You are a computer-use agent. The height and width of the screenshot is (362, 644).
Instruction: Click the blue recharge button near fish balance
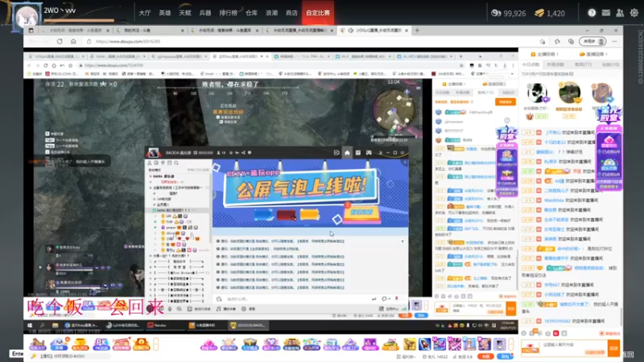click(505, 356)
